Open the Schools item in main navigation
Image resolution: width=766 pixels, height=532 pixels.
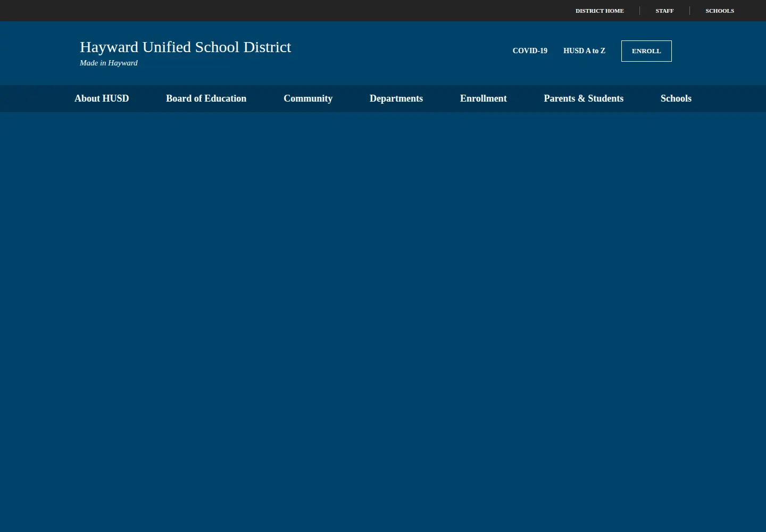tap(676, 98)
